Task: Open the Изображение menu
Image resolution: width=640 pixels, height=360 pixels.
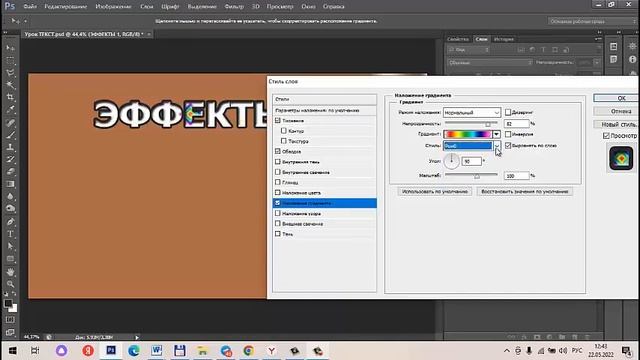Action: [x=113, y=7]
